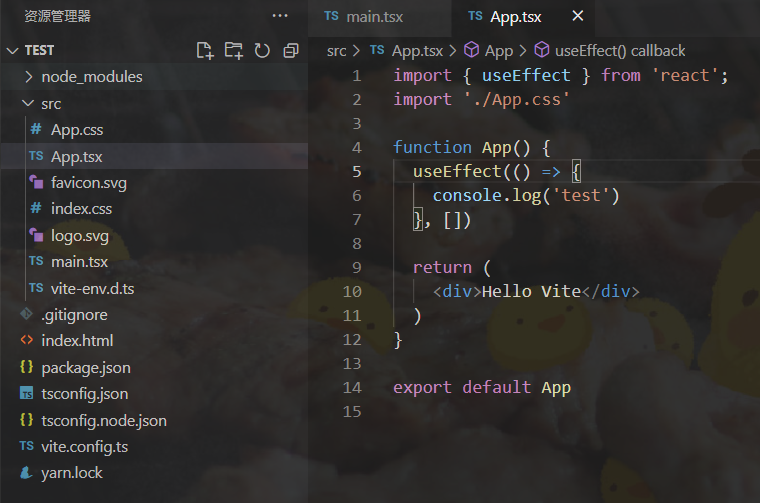This screenshot has width=760, height=503.
Task: Click the src breadcrumb segment
Action: pos(336,51)
